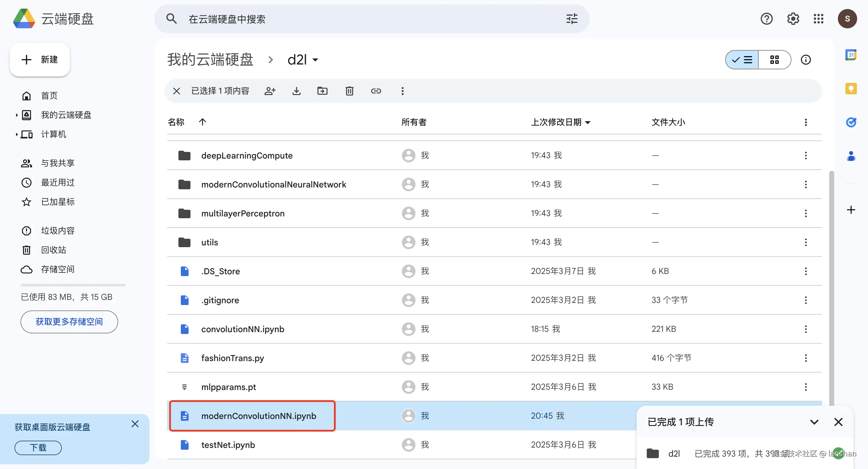
Task: Reverse sort order via name arrow
Action: pyautogui.click(x=203, y=122)
